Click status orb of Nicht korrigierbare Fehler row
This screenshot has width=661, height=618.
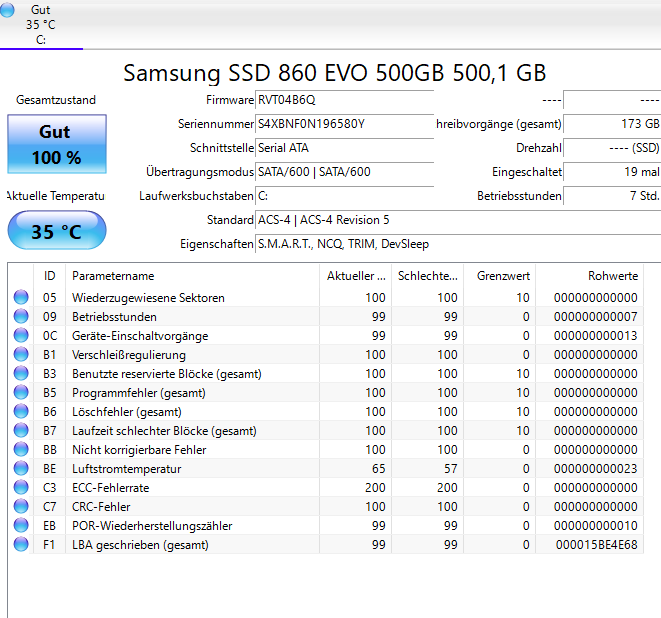click(x=21, y=449)
